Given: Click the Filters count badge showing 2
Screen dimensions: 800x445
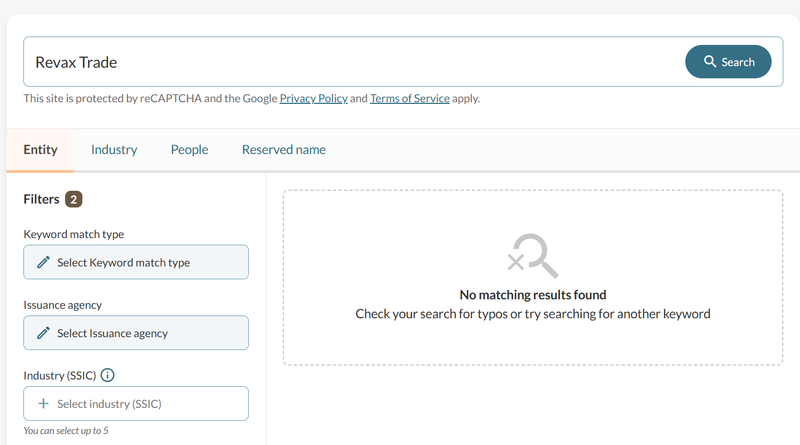Looking at the screenshot, I should coord(73,199).
